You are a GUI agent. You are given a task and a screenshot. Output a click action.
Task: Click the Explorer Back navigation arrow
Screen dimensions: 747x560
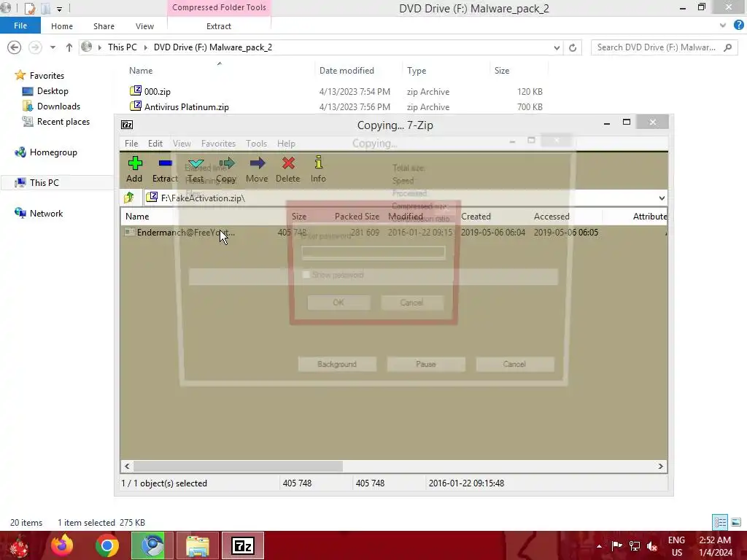click(15, 47)
